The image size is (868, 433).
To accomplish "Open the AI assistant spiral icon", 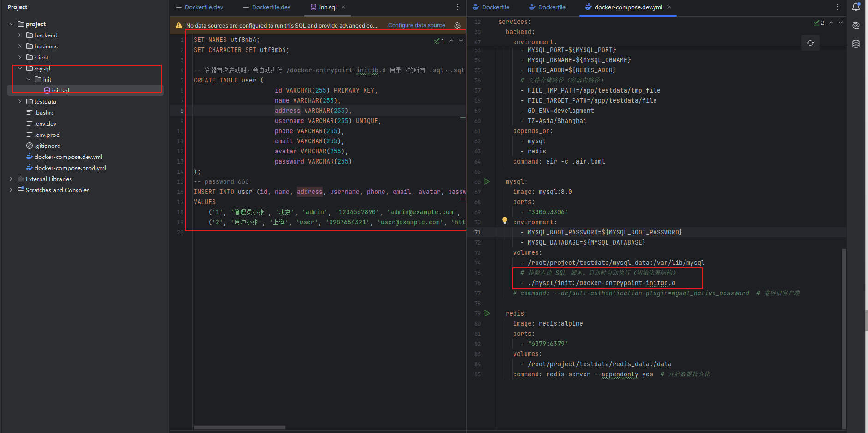I will point(856,25).
